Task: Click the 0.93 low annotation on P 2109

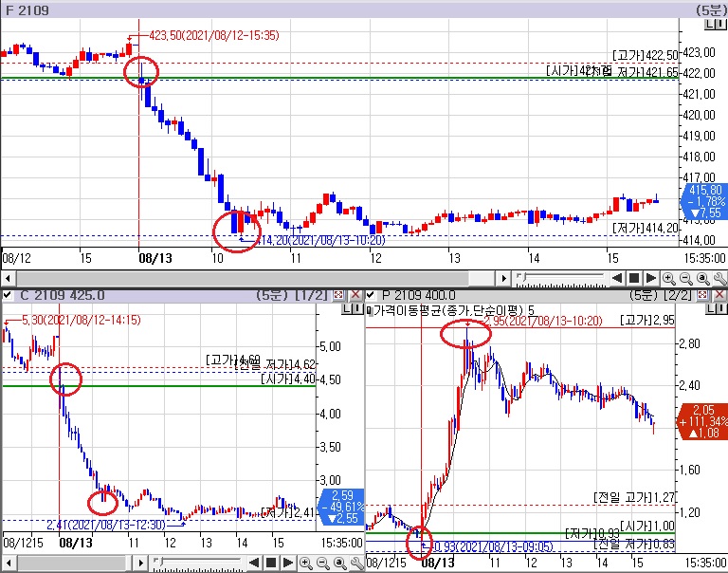Action: (493, 546)
